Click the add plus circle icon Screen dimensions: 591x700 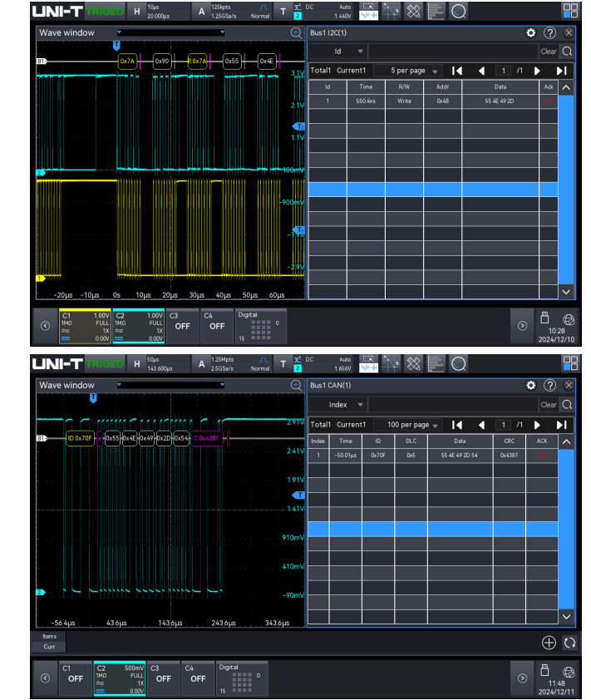tap(549, 642)
